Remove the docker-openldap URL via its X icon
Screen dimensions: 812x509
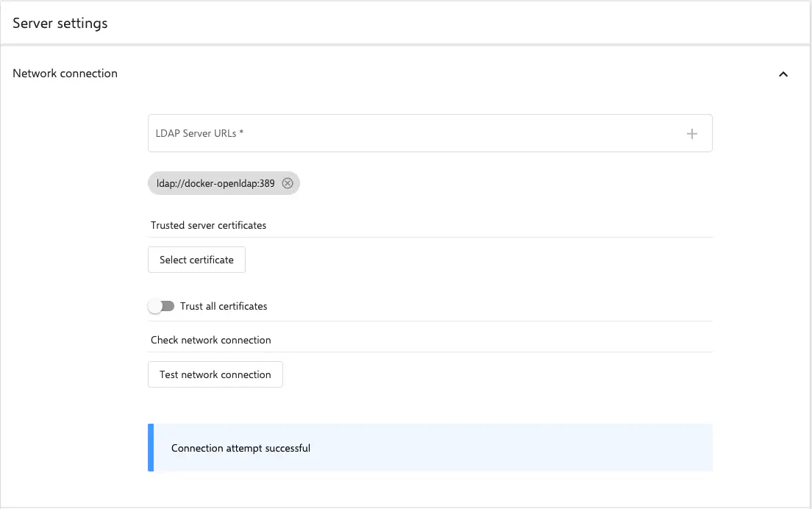point(288,183)
